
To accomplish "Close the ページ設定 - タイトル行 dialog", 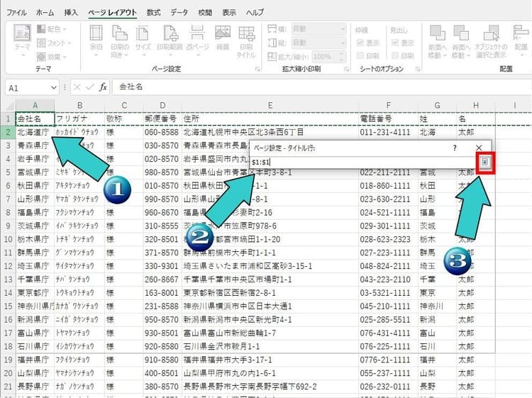I will coord(479,148).
